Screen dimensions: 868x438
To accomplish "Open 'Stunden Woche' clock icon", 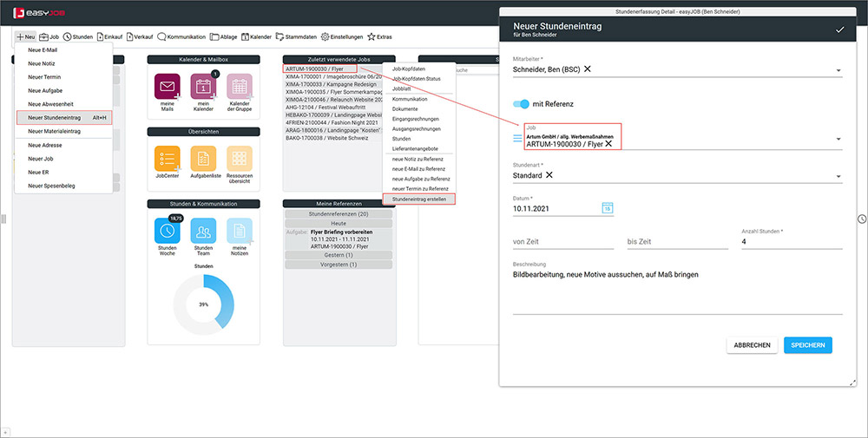I will (x=168, y=231).
